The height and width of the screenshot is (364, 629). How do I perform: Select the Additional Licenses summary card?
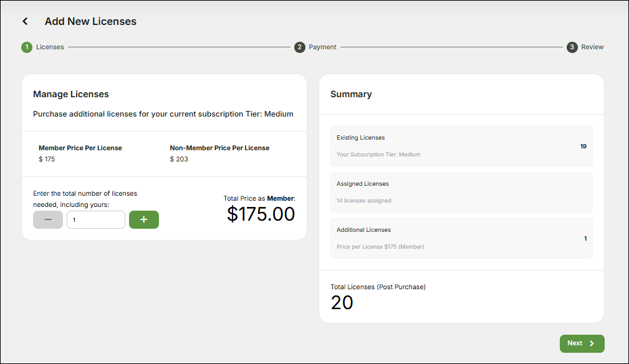pyautogui.click(x=461, y=238)
